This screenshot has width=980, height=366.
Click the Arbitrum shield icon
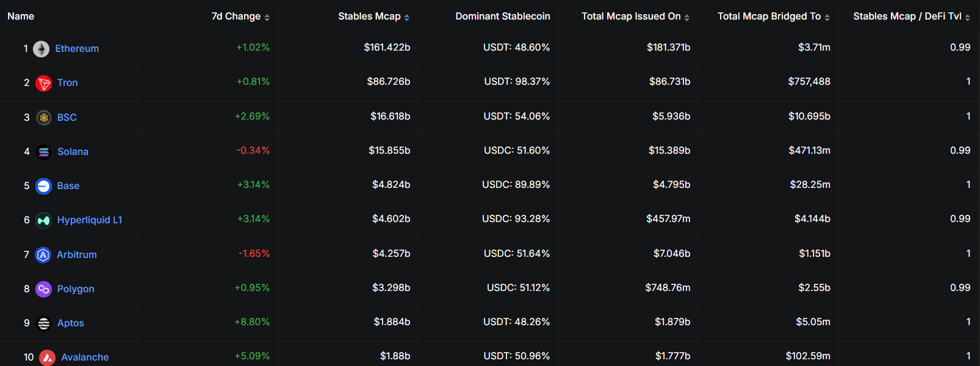tap(43, 254)
